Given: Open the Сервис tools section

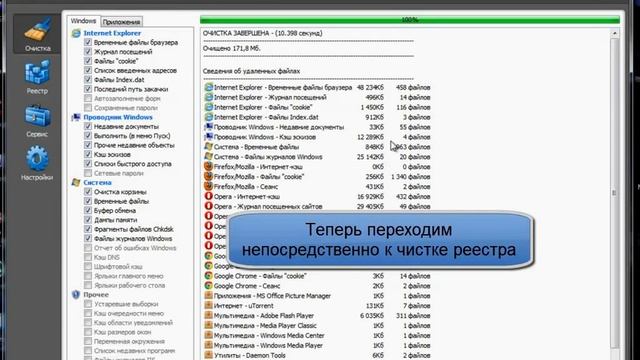Looking at the screenshot, I should pyautogui.click(x=37, y=121).
